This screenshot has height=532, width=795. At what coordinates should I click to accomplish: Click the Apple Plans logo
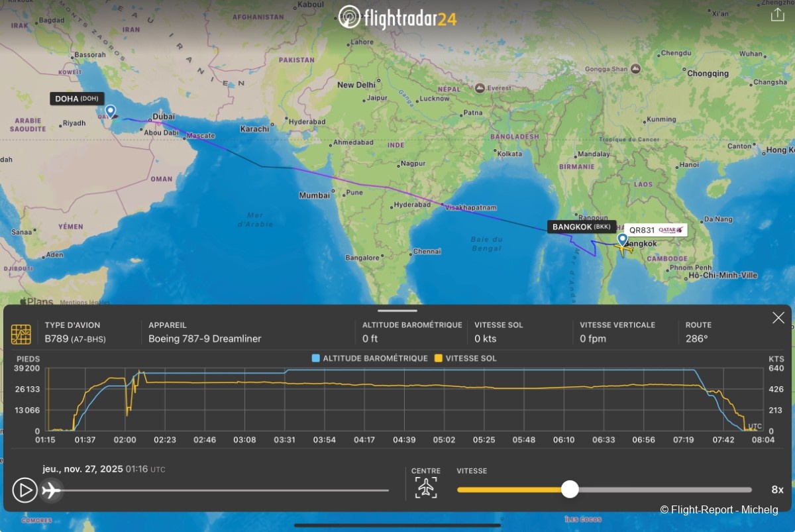tap(36, 302)
